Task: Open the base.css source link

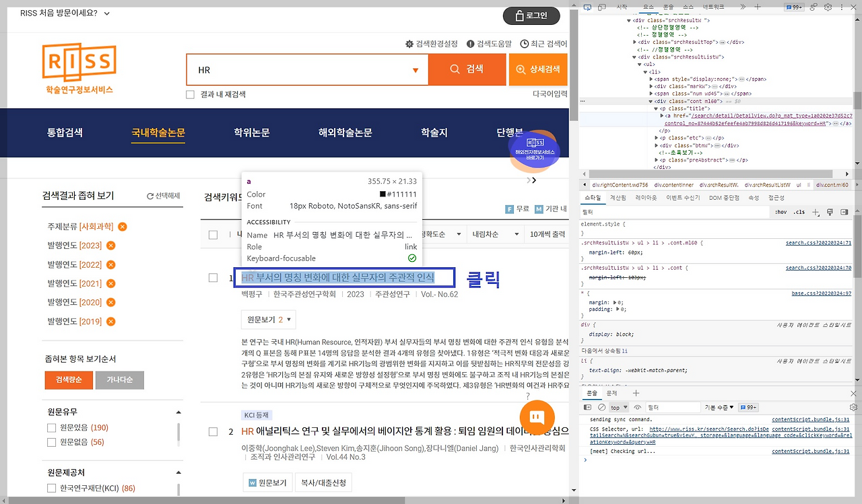Action: coord(821,293)
